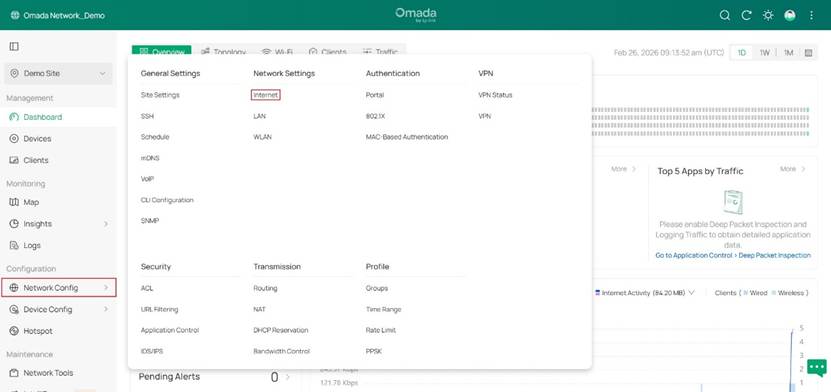Select the 1W time range
This screenshot has height=392, width=831.
tap(764, 53)
